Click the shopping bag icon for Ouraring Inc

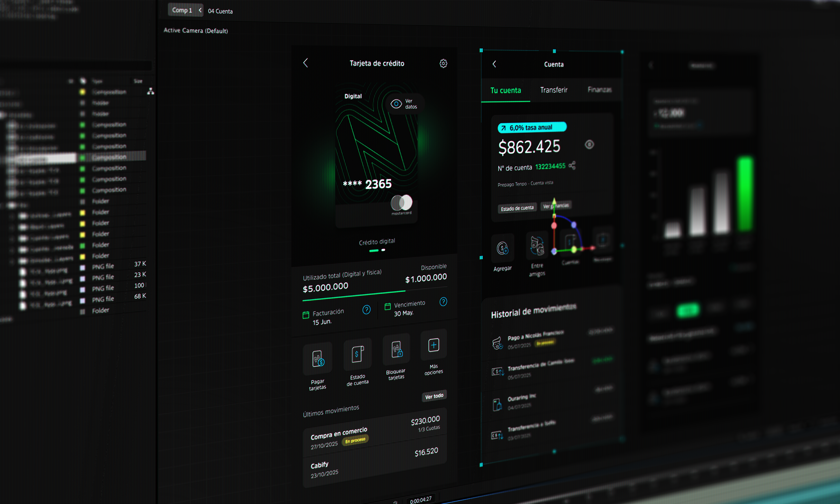coord(497,405)
